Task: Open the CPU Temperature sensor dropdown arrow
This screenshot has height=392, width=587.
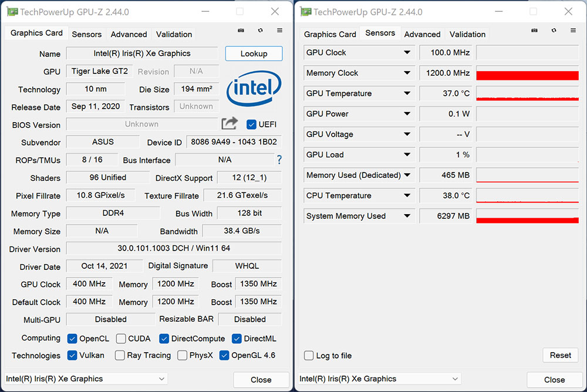Action: coord(407,195)
